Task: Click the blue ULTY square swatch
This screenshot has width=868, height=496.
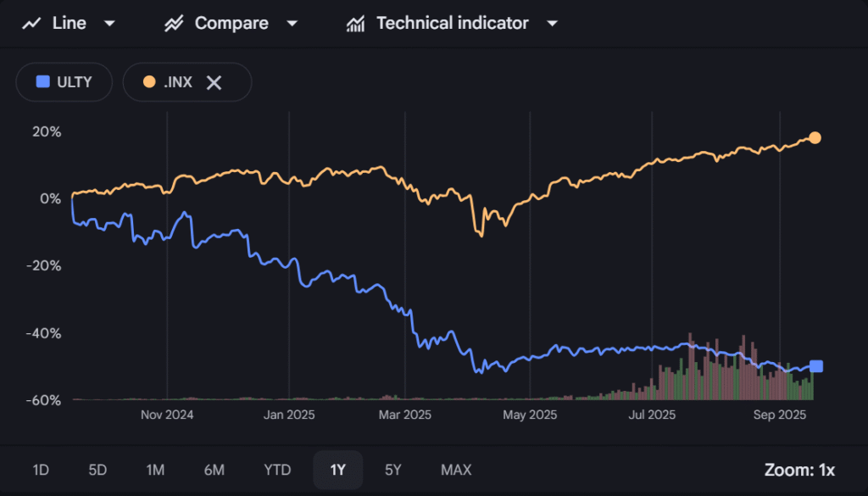Action: 42,82
